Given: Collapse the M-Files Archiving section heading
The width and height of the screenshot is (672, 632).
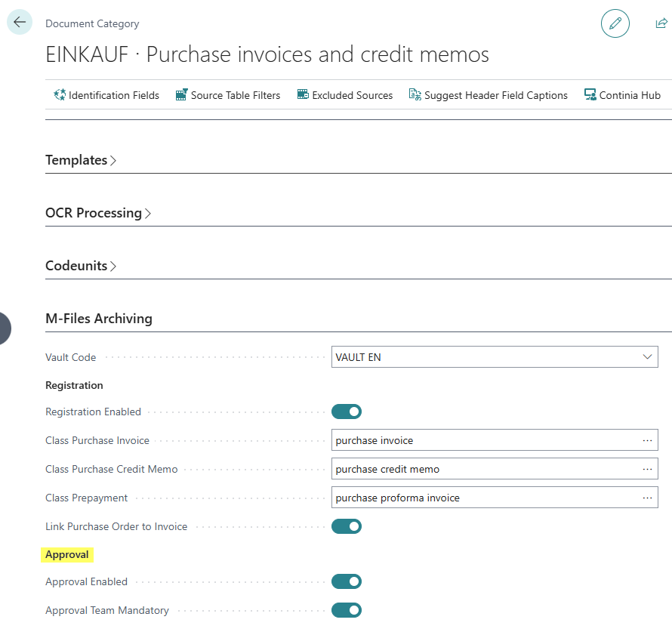Looking at the screenshot, I should (x=99, y=319).
